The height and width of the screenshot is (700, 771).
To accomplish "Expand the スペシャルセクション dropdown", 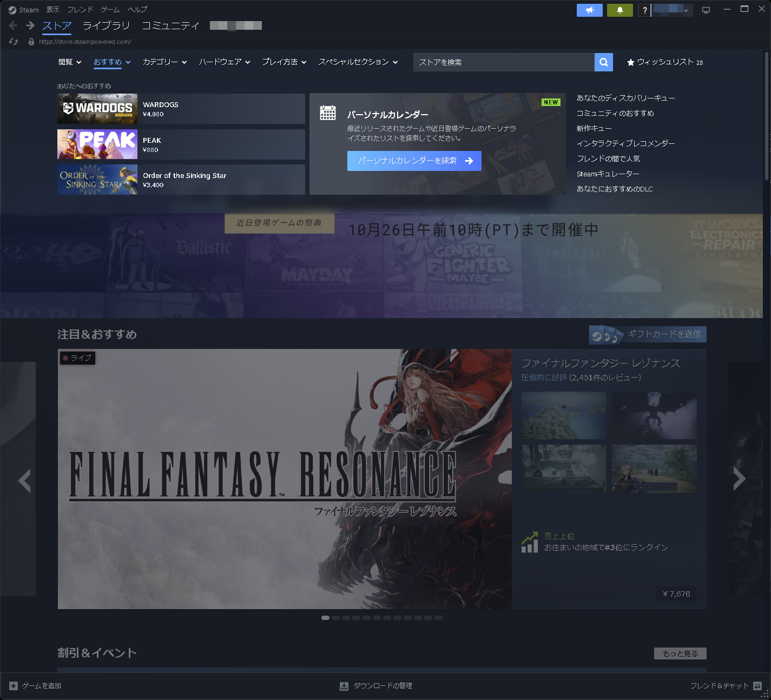I will (x=358, y=62).
